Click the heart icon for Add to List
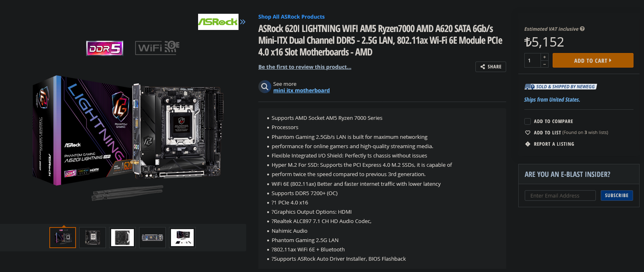This screenshot has width=644, height=272. point(528,132)
